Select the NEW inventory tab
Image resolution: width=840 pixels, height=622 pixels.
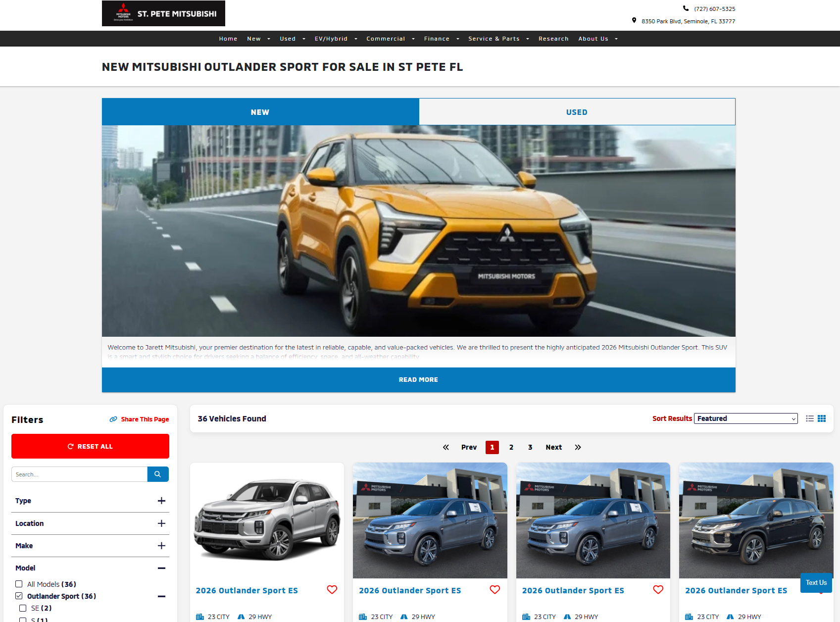click(x=260, y=112)
